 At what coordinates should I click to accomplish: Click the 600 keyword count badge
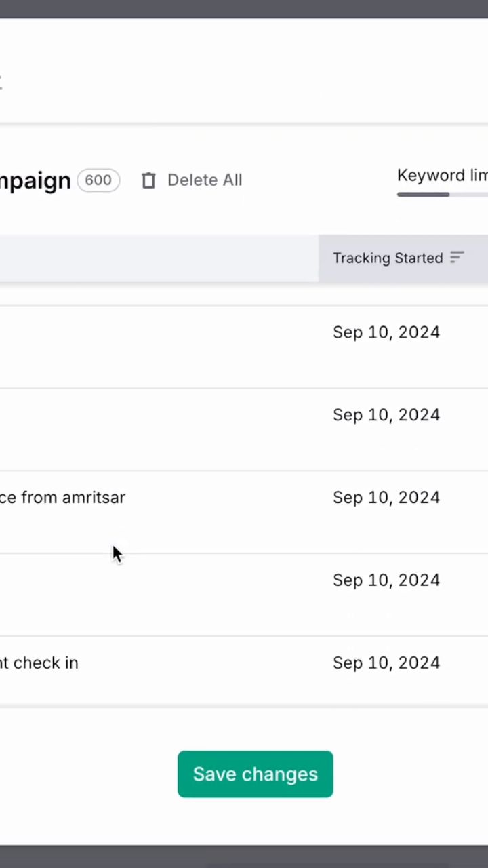click(98, 180)
